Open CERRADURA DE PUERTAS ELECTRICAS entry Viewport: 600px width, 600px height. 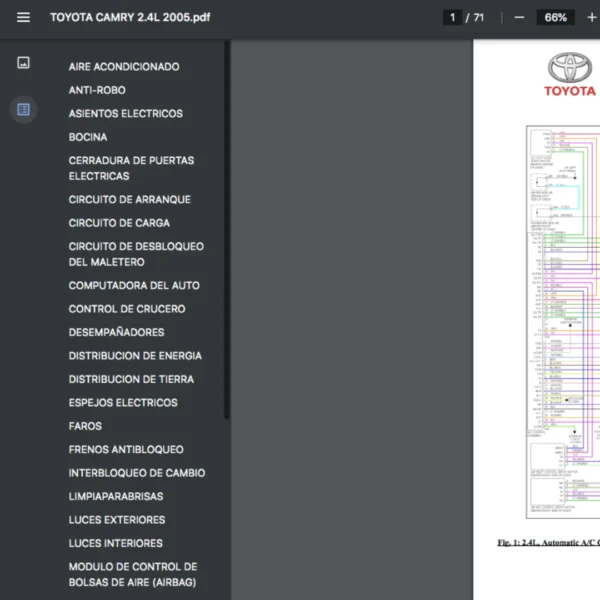tap(131, 168)
